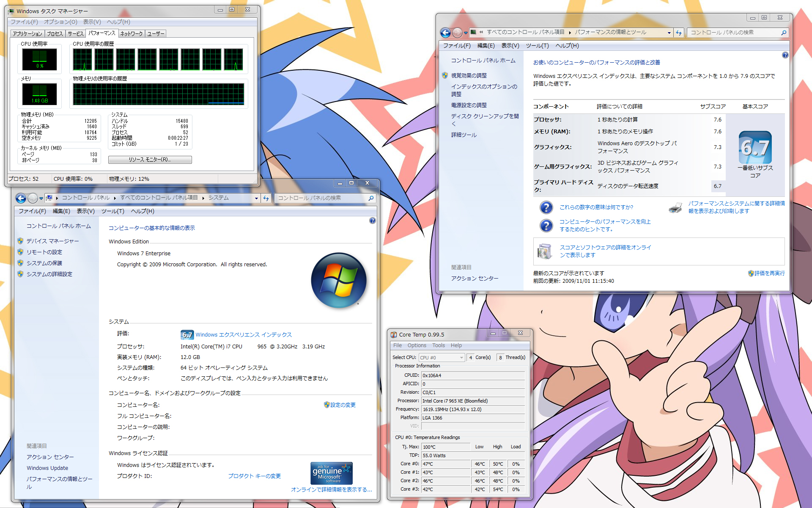The height and width of the screenshot is (508, 812).
Task: Open Options menu in Core Temp
Action: (x=417, y=345)
